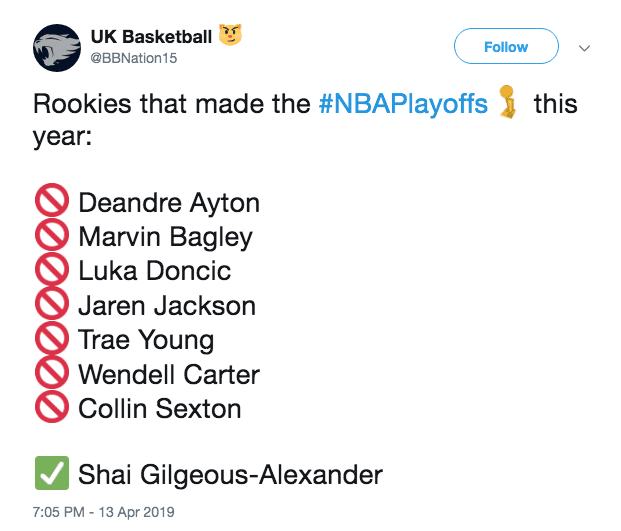Click the Shai Gilgeous-Alexander text
This screenshot has width=621, height=531.
click(230, 474)
